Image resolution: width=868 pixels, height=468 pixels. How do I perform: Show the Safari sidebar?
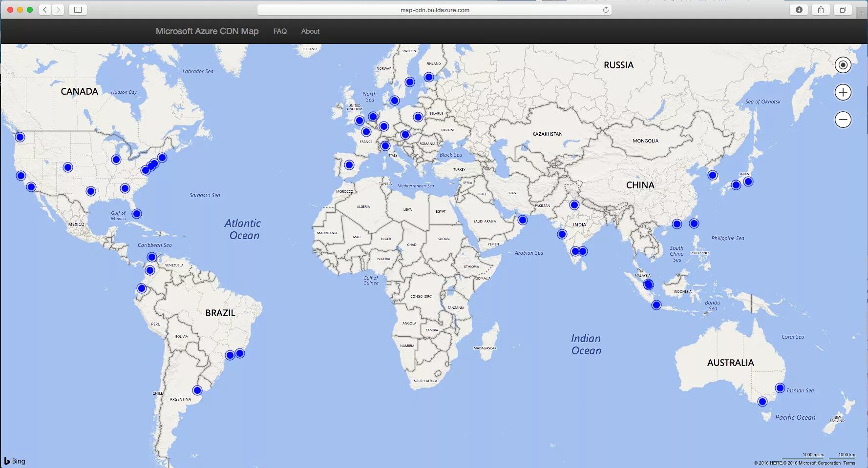78,10
